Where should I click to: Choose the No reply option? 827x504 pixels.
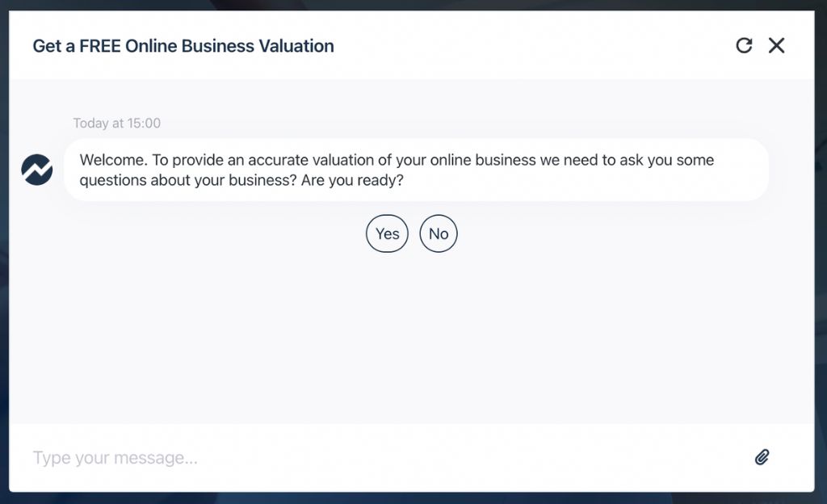coord(439,233)
